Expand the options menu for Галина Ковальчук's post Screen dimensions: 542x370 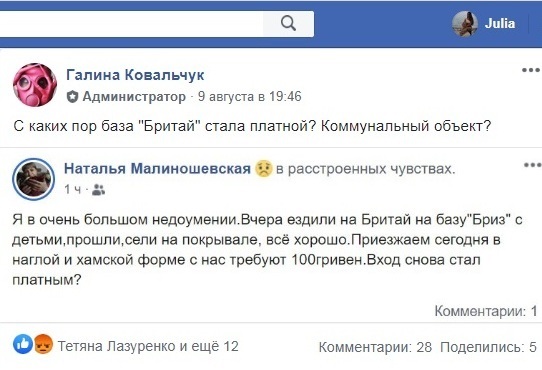coord(531,70)
